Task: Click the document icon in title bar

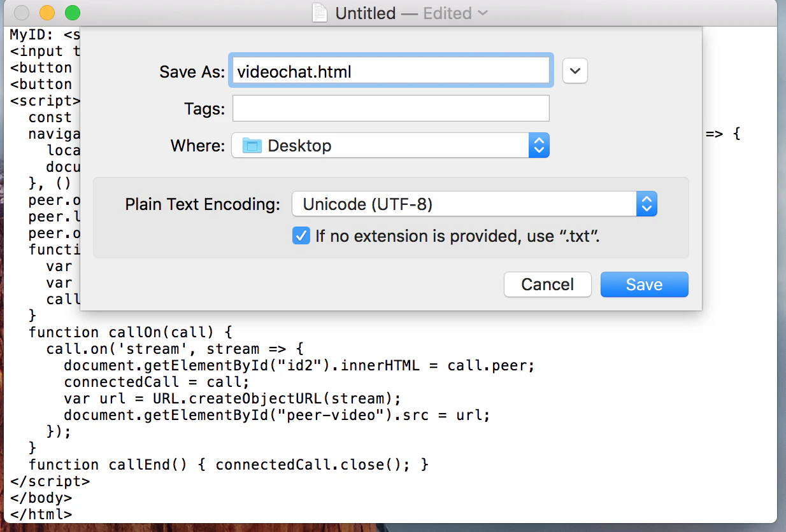Action: point(320,13)
